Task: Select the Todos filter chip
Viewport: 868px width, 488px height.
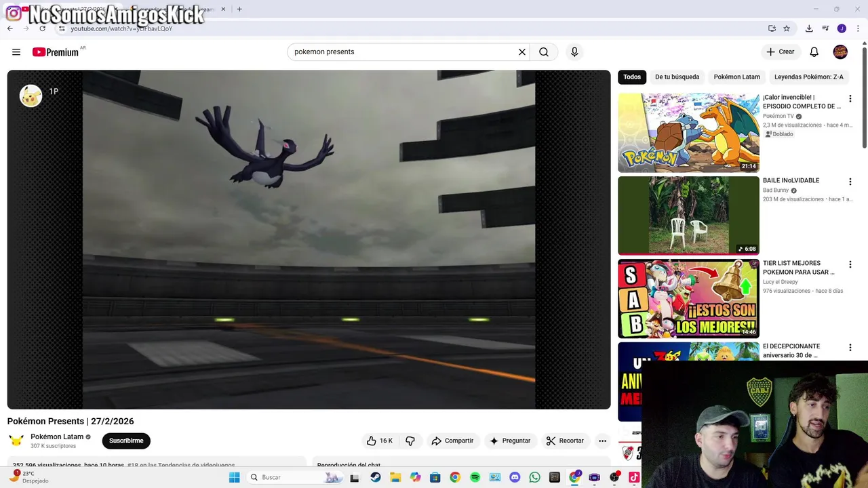Action: 632,77
